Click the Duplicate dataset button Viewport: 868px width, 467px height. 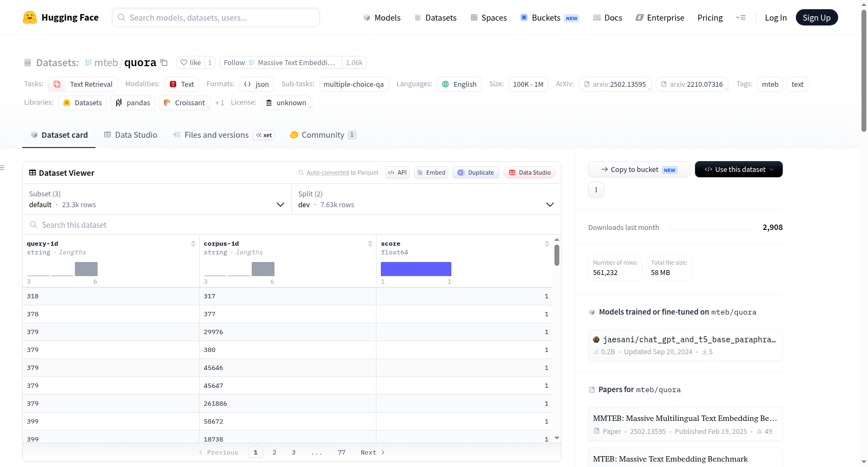pyautogui.click(x=476, y=172)
